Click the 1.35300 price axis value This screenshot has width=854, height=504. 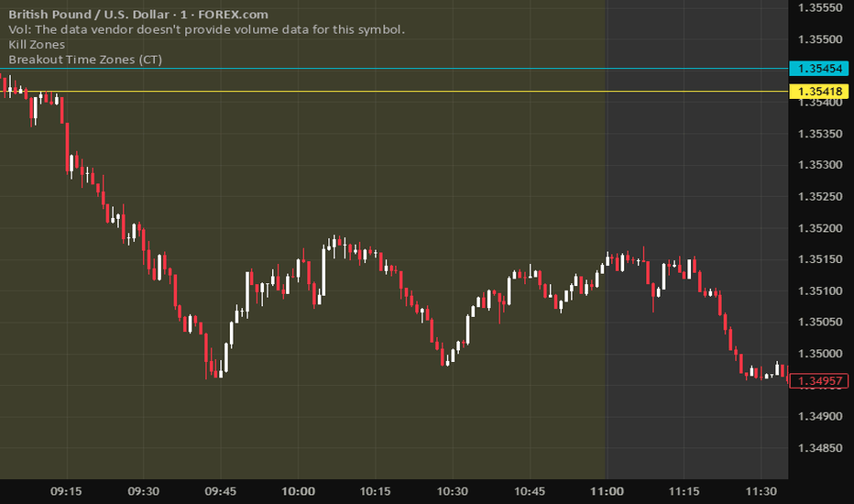click(820, 165)
